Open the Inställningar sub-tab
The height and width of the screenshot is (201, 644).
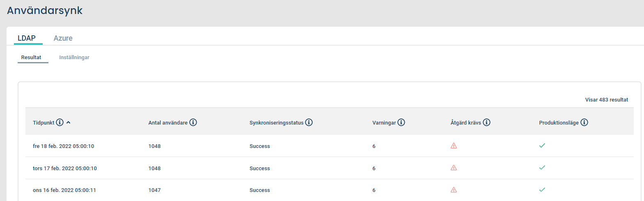coord(74,58)
